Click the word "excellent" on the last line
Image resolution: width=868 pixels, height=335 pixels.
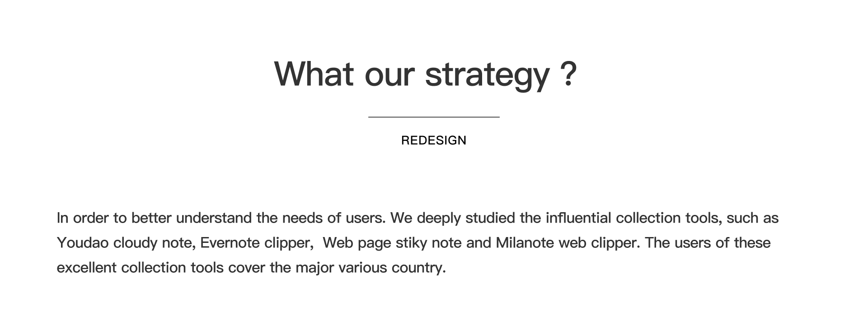point(87,268)
